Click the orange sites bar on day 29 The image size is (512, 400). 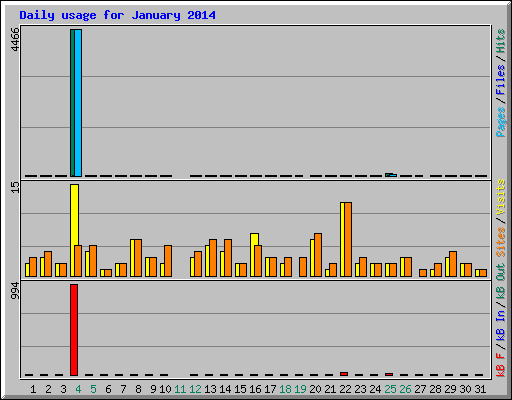tap(453, 264)
